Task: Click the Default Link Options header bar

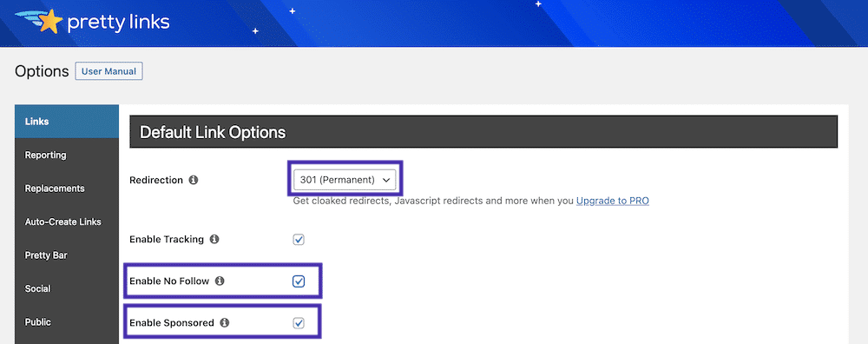Action: coord(483,132)
